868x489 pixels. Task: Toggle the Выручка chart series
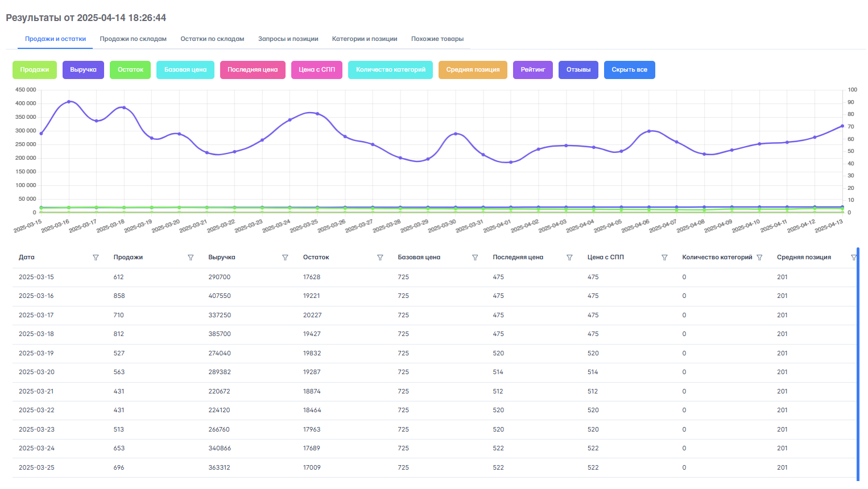point(83,70)
